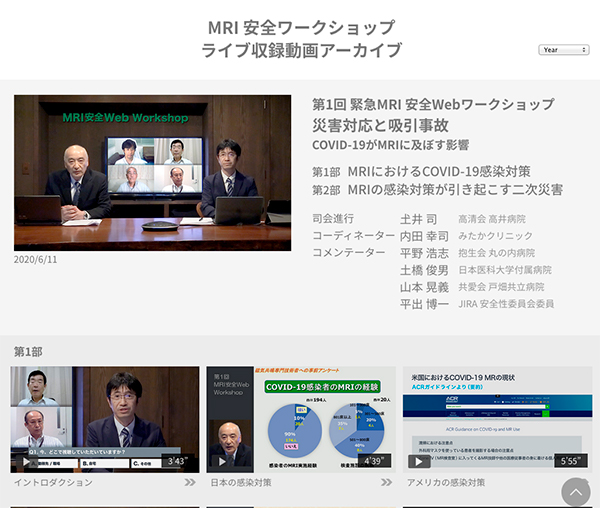Click the 4'39" duration badge
This screenshot has width=600, height=508.
[x=373, y=461]
